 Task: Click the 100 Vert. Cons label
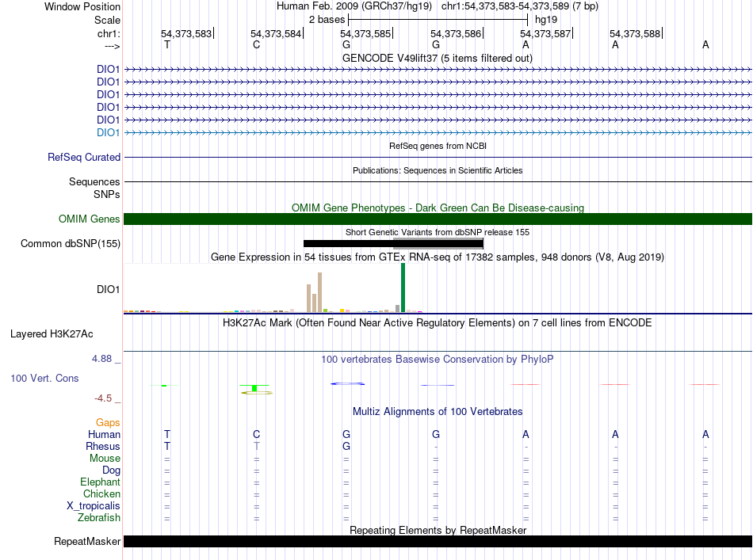pos(44,378)
